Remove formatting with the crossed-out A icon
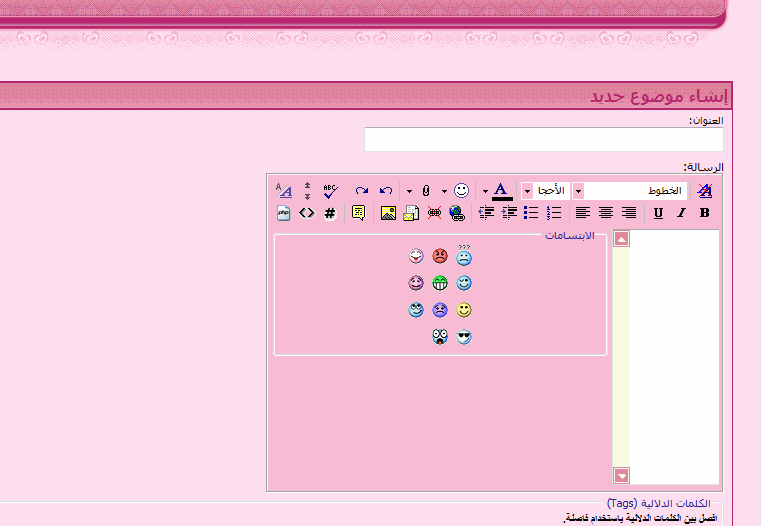Viewport: 762px width, 526px height. coord(705,190)
